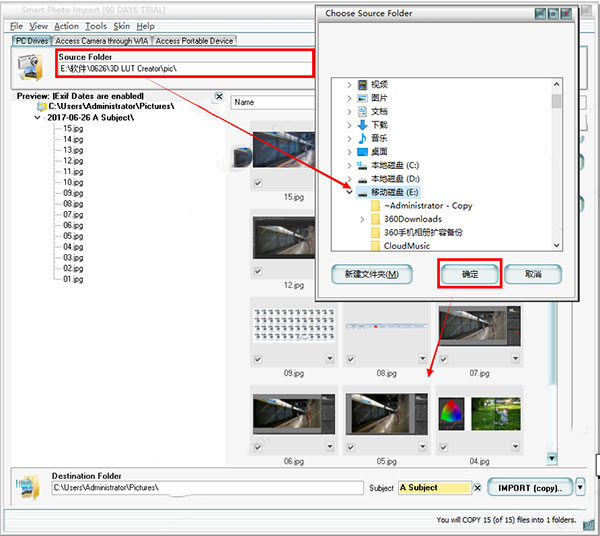Select local disk (C:) drive icon
Image resolution: width=600 pixels, height=536 pixels.
pyautogui.click(x=362, y=165)
